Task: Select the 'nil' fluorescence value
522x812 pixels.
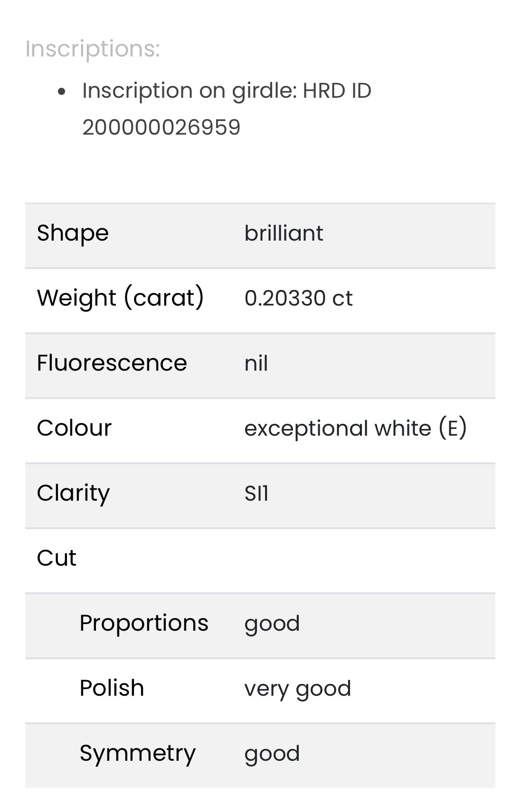Action: click(x=256, y=364)
